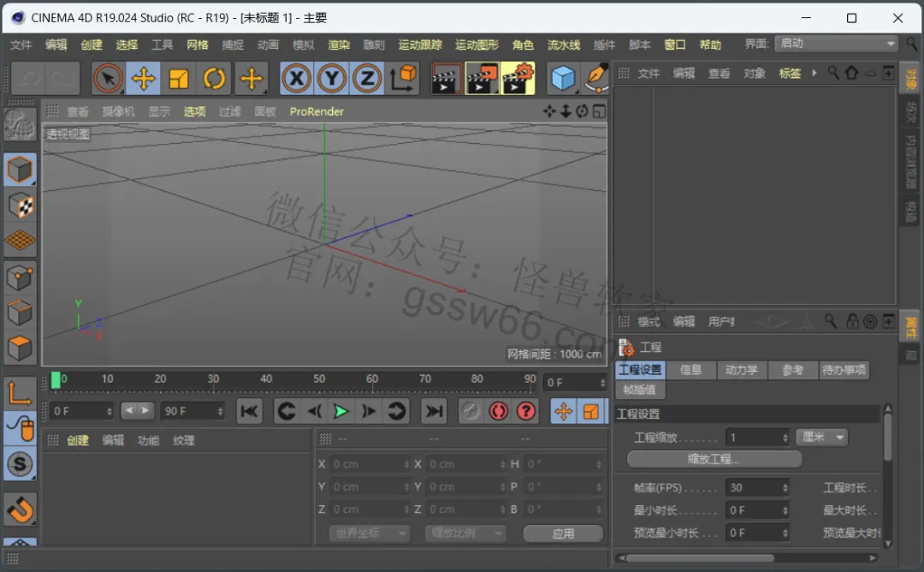Open the 厘米 unit dropdown
Image resolution: width=924 pixels, height=572 pixels.
pos(821,437)
